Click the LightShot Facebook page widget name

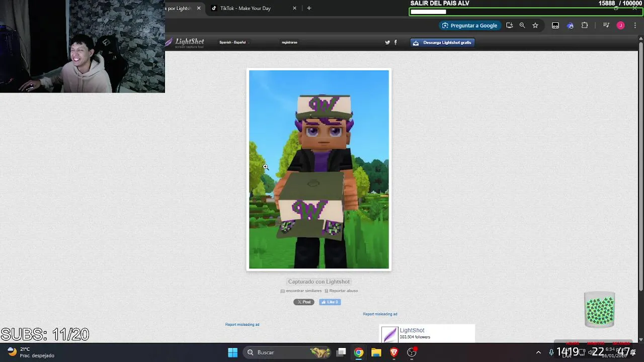pos(412,330)
